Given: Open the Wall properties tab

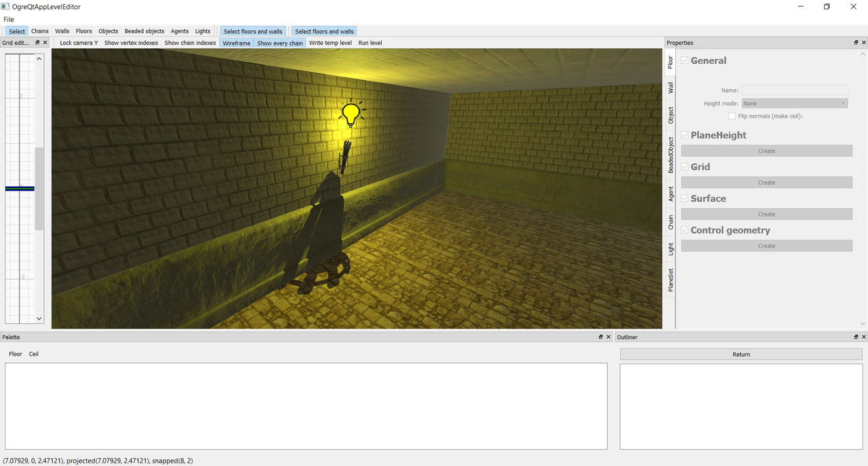Looking at the screenshot, I should pyautogui.click(x=671, y=88).
